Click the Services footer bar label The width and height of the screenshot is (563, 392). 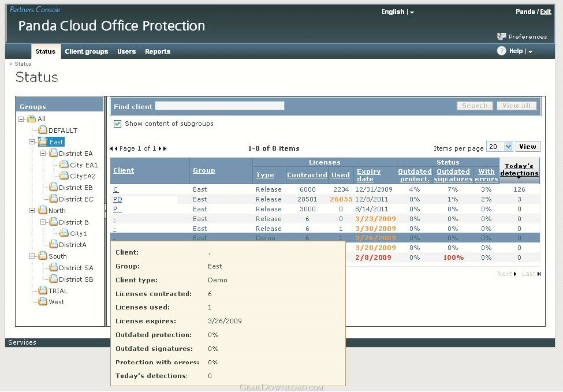[23, 342]
